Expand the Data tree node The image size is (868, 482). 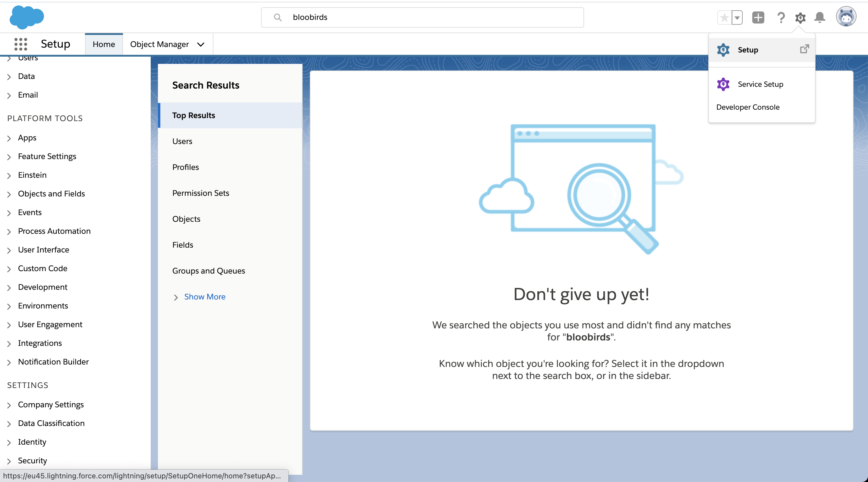[9, 77]
